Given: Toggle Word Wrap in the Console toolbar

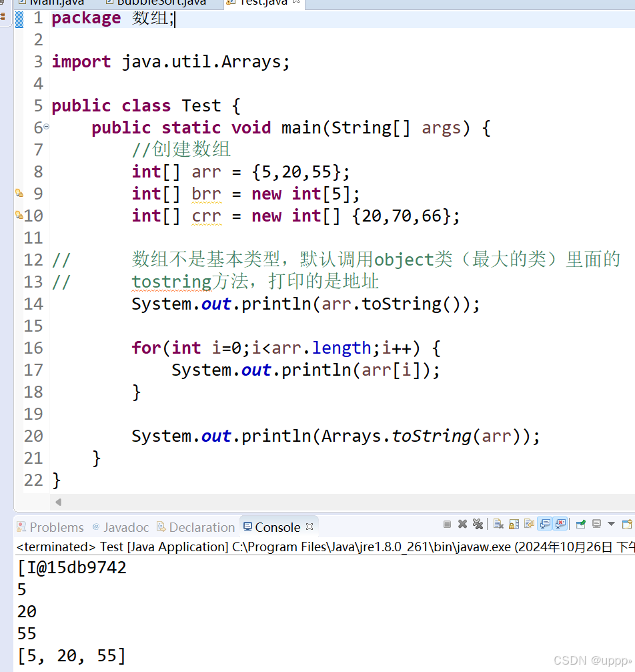Looking at the screenshot, I should [529, 524].
